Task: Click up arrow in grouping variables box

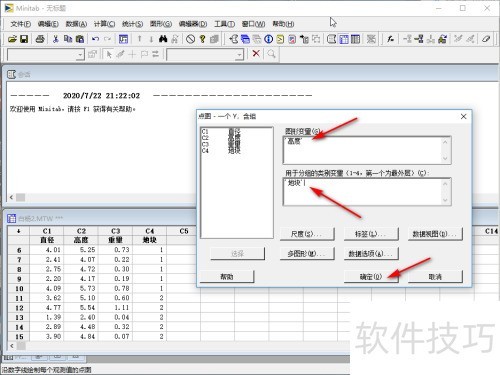Action: point(445,184)
